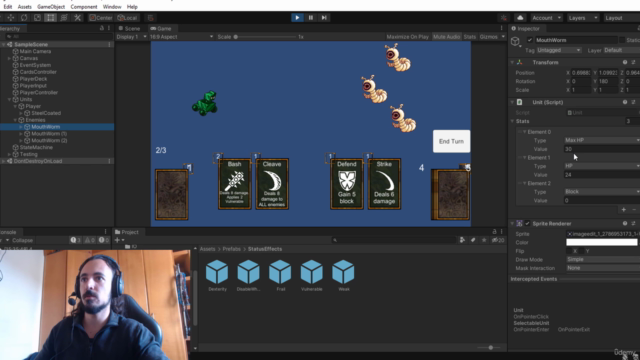The image size is (640, 360).
Task: Toggle Gizmos in Game view
Action: click(489, 37)
